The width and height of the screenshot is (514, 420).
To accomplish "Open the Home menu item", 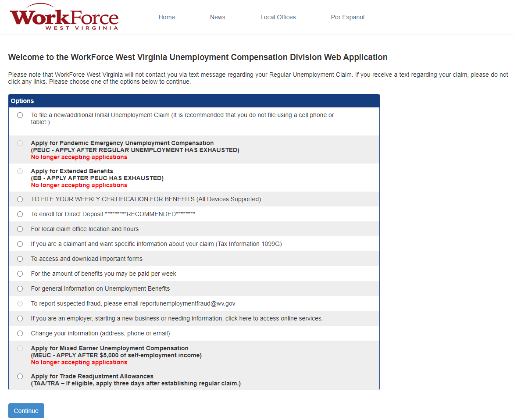I will tap(167, 18).
